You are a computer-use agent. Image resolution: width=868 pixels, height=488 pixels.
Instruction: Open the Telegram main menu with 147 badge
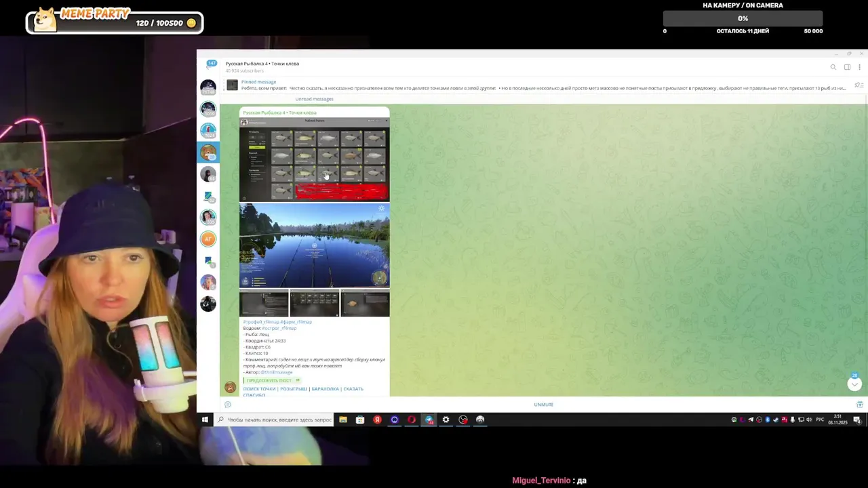pos(211,64)
